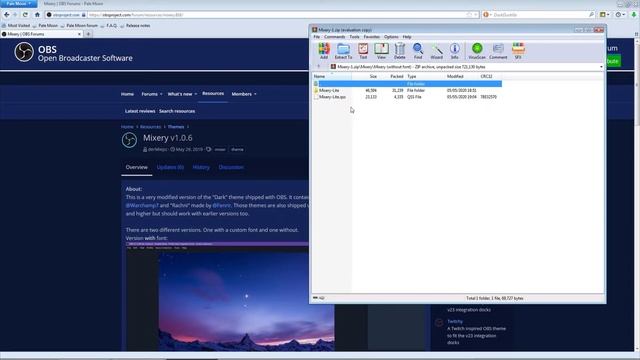Sort the archive list by Packed column
Viewport: 640px width, 360px height.
[392, 76]
